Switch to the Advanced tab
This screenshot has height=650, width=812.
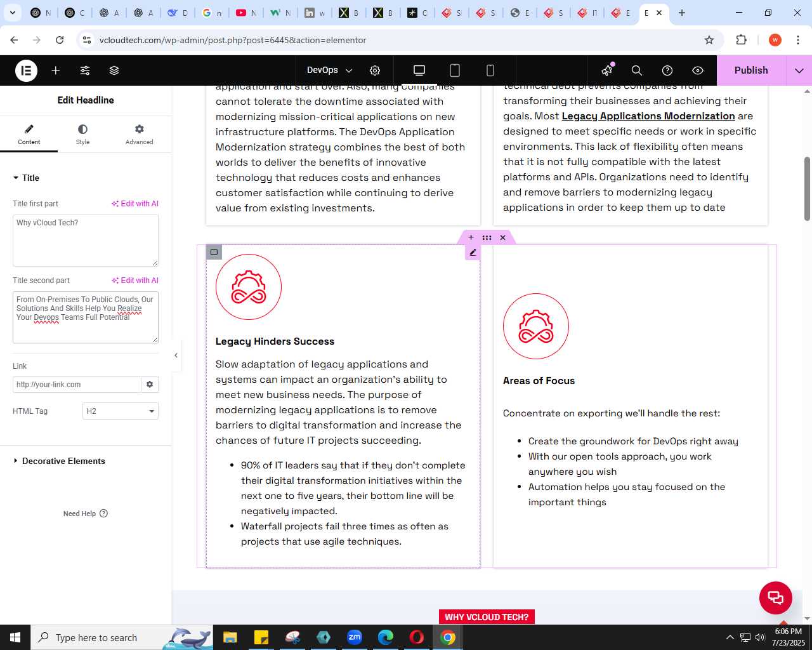pos(139,135)
